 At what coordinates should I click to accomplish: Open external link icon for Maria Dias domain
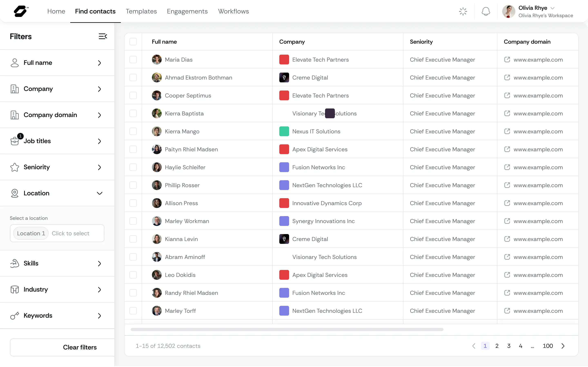tap(507, 60)
